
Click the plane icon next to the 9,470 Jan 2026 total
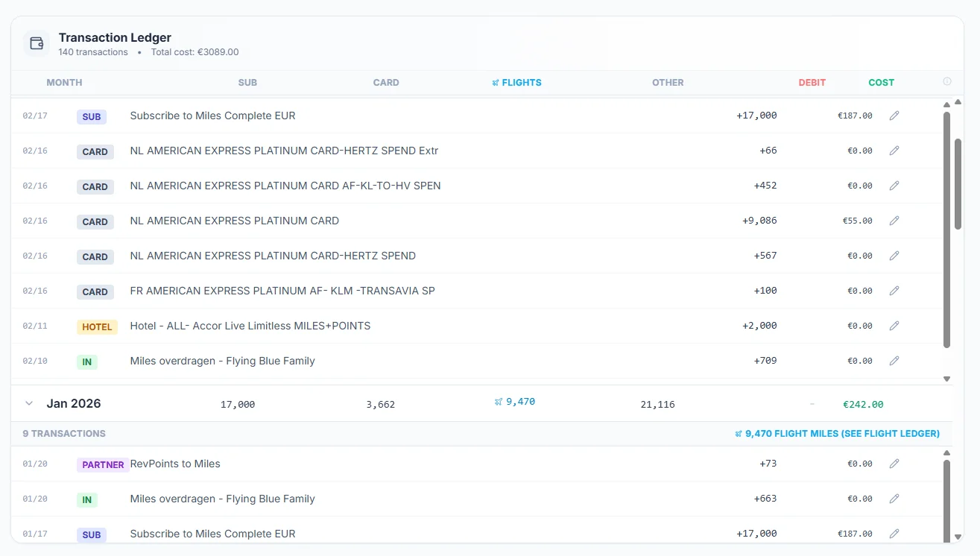tap(499, 401)
